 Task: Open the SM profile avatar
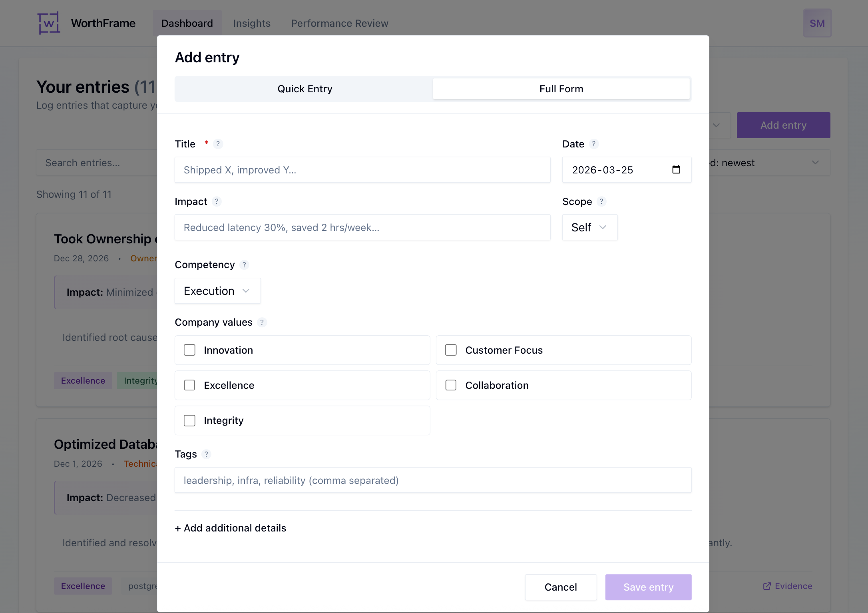coord(817,23)
